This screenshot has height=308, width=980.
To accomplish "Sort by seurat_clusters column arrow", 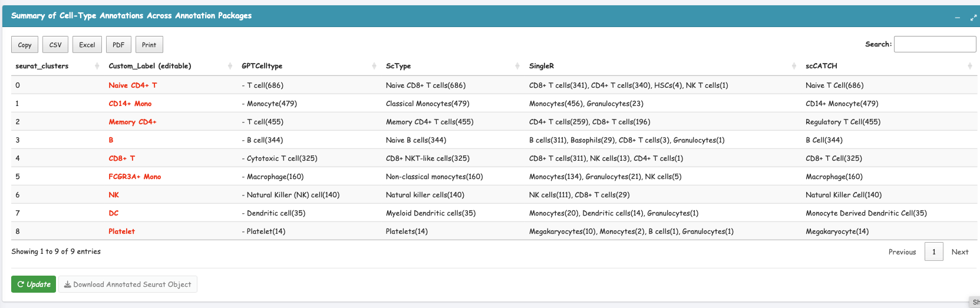I will pos(97,66).
